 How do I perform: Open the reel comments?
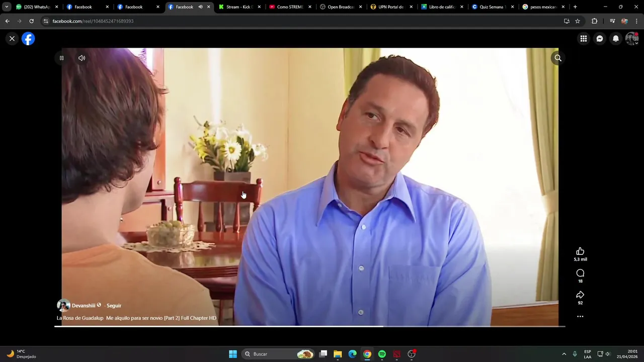(x=580, y=273)
